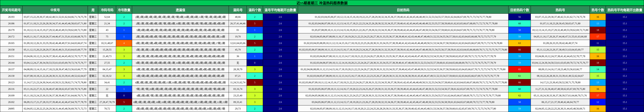Click warm codes cell 11,24,51,62,74
Image resolution: width=644 pixels, height=112 pixels.
(238, 82)
